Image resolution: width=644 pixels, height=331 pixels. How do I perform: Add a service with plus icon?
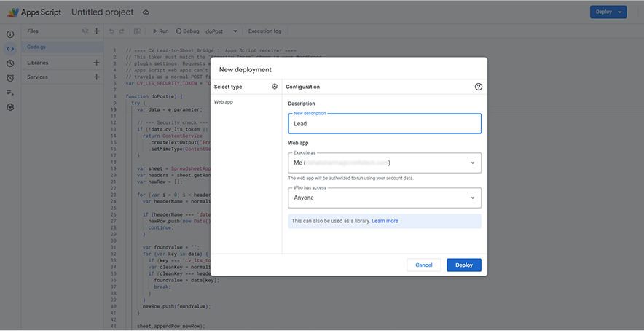96,77
